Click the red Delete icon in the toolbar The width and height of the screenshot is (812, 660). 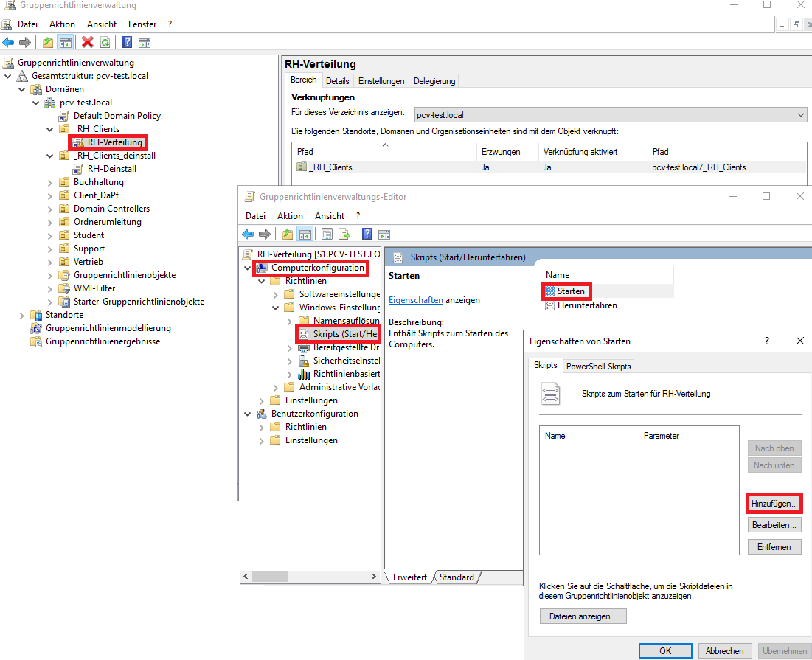pos(88,43)
